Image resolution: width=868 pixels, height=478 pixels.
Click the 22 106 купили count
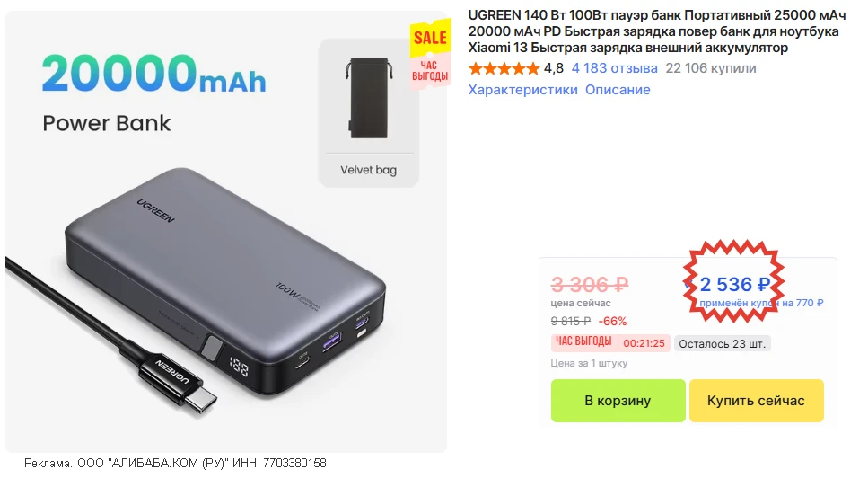[710, 68]
